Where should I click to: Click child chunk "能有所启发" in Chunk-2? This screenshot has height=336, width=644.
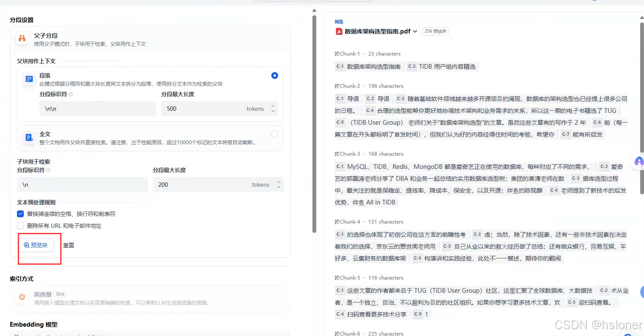(583, 134)
